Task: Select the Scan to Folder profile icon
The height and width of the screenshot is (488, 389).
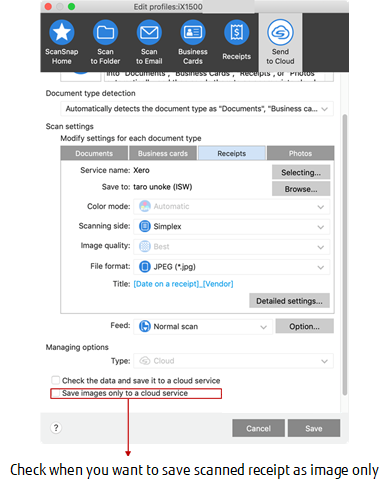Action: 105,32
